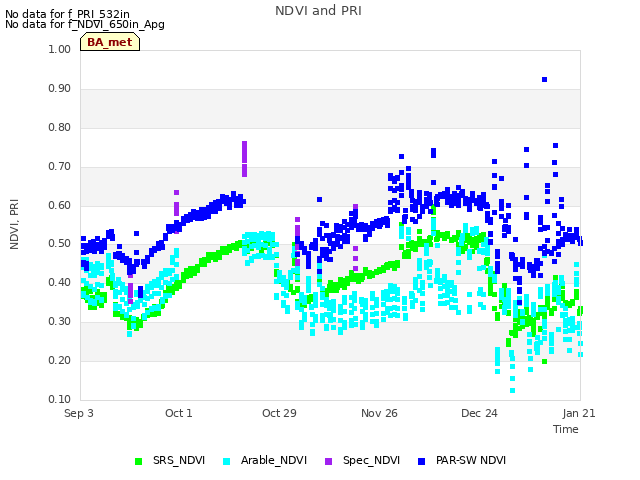The width and height of the screenshot is (640, 480).
Task: Click the blue PAR-SW NDVI legend swatch
Action: [x=421, y=461]
